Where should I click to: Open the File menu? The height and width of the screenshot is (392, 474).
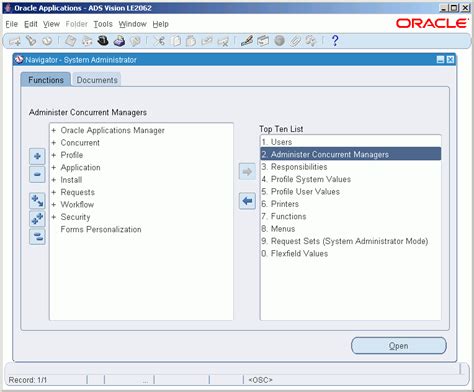12,24
